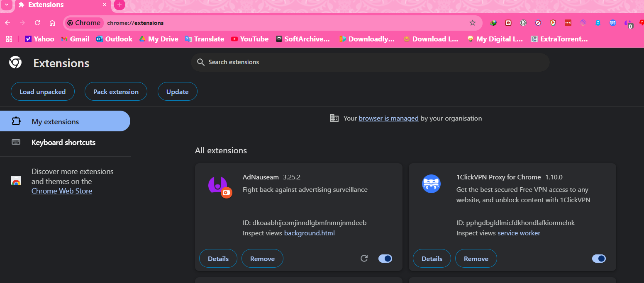Bookmark this page with the star icon

tap(472, 23)
